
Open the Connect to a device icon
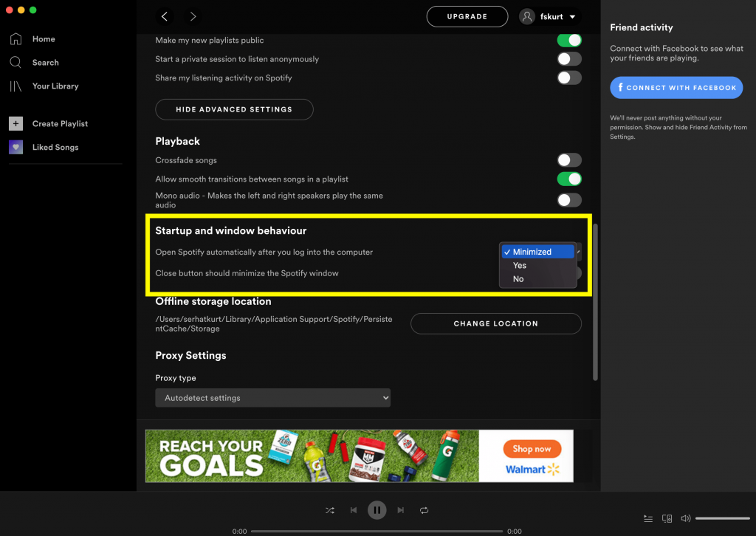(x=667, y=518)
